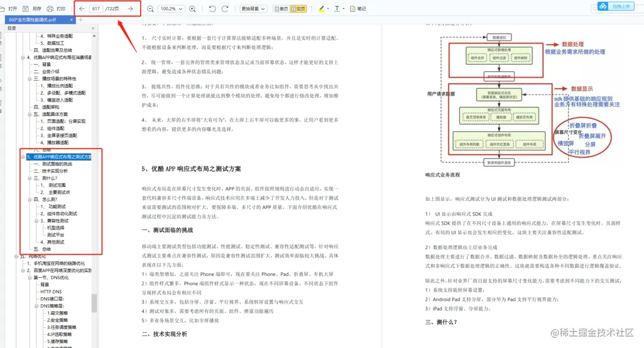Image resolution: width=644 pixels, height=348 pixels.
Task: Select outline item 二、业务介绍
Action: [x=46, y=72]
